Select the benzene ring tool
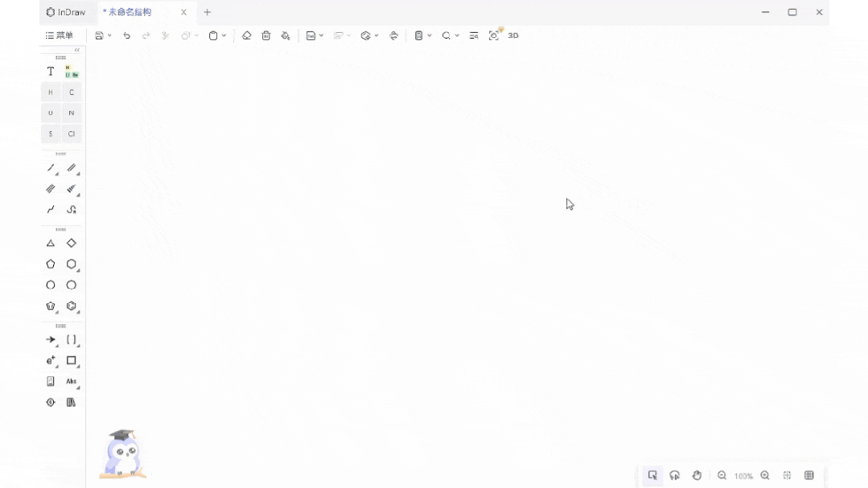Image resolution: width=868 pixels, height=488 pixels. [x=72, y=306]
